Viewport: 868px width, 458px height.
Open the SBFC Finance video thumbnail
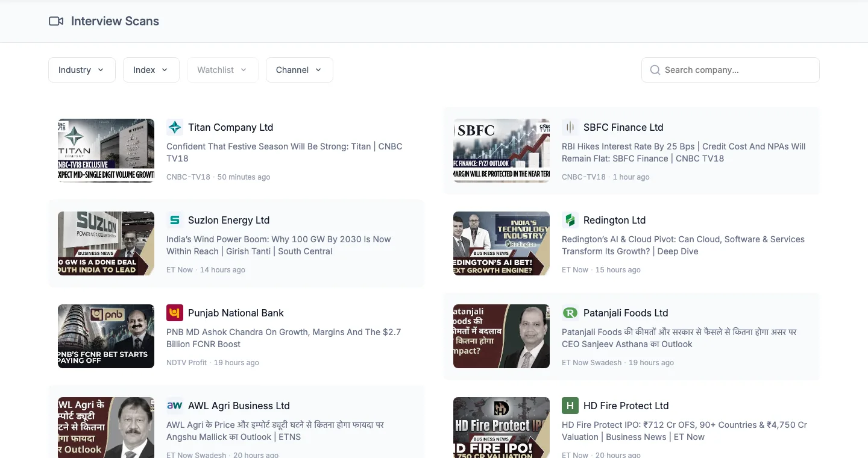point(502,151)
